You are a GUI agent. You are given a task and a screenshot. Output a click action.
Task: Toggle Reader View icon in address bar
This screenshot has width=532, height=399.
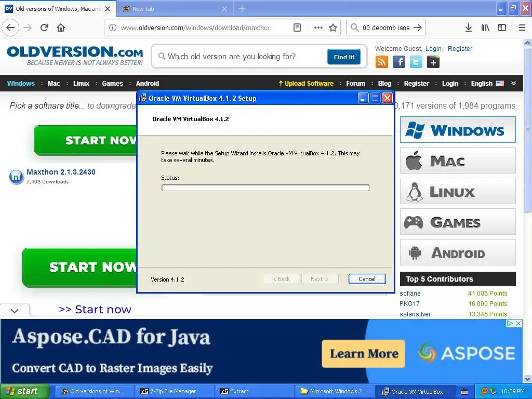click(x=297, y=28)
